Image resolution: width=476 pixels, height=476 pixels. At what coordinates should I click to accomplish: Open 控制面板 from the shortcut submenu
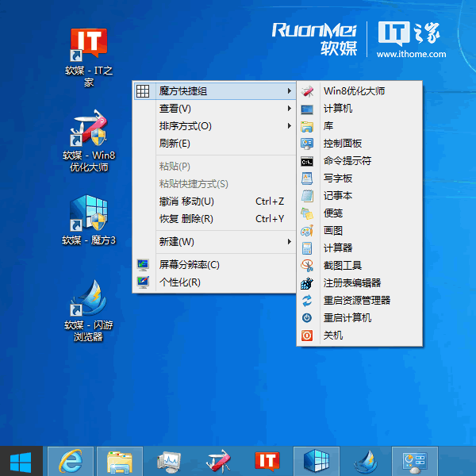tap(342, 144)
